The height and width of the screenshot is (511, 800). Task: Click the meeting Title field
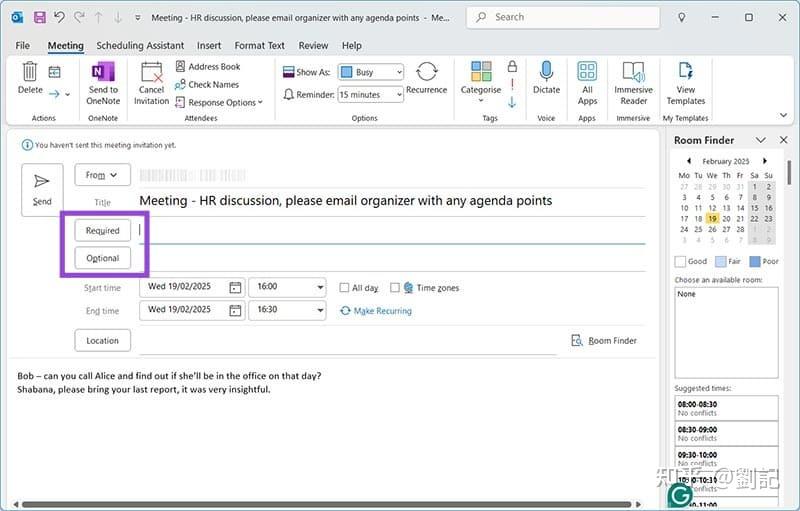(x=392, y=201)
